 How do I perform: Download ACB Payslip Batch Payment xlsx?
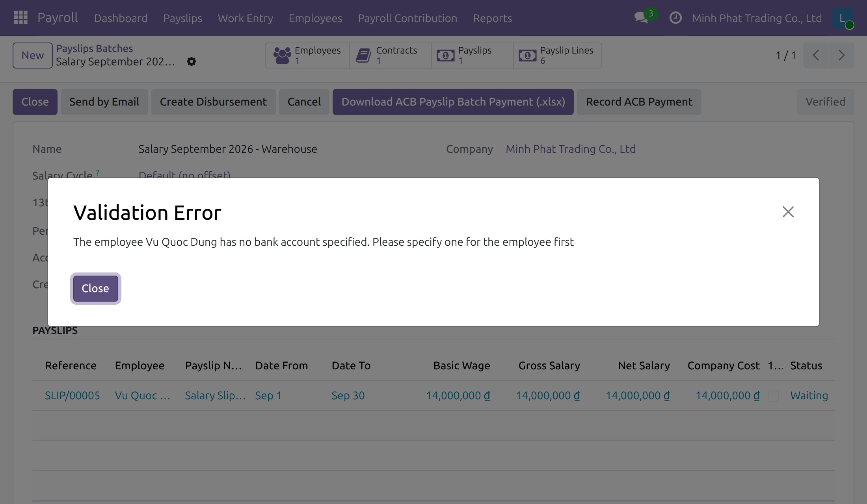(453, 102)
